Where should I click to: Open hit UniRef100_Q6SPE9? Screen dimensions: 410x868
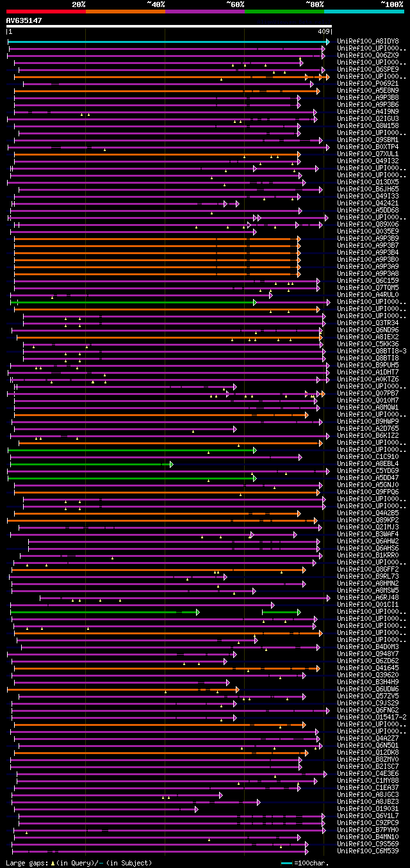[369, 70]
